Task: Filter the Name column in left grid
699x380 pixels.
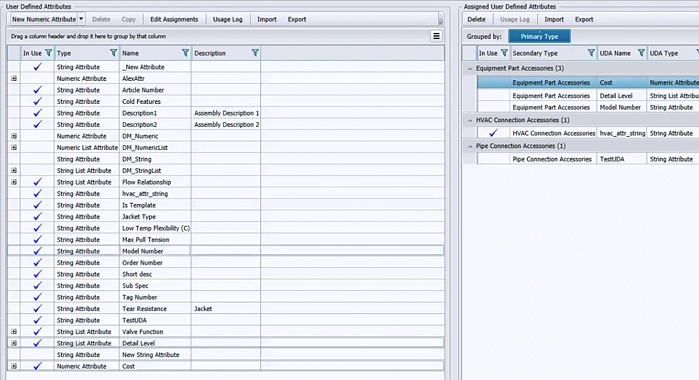Action: tap(185, 53)
